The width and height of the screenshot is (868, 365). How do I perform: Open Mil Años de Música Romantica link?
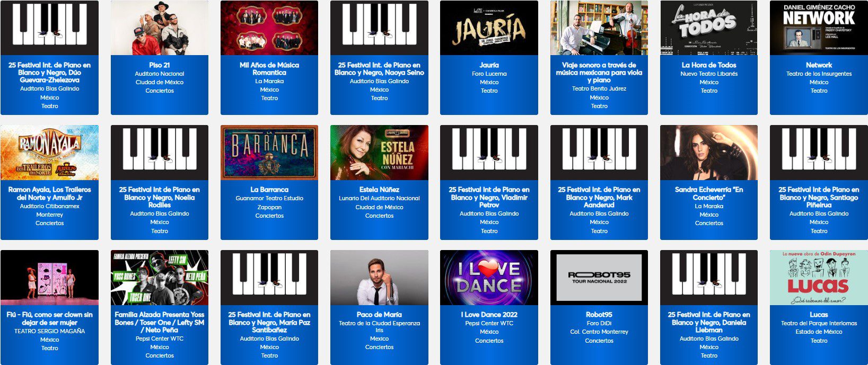269,69
